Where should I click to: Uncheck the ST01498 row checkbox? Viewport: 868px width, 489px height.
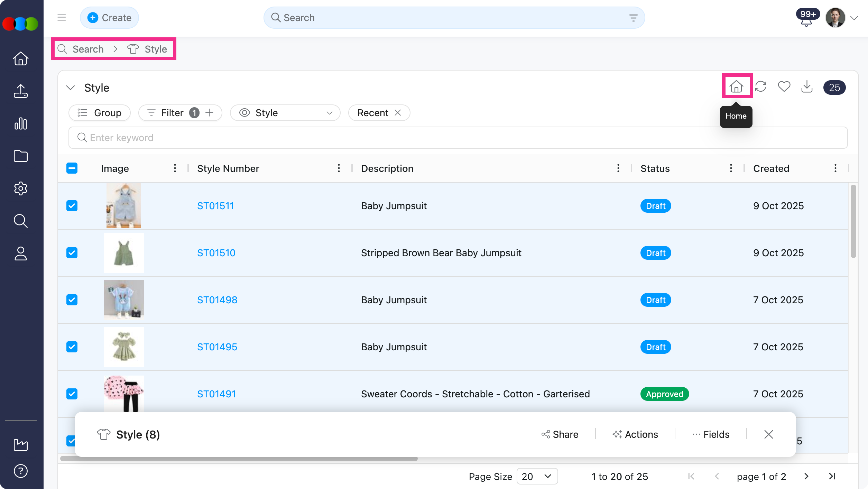click(72, 300)
